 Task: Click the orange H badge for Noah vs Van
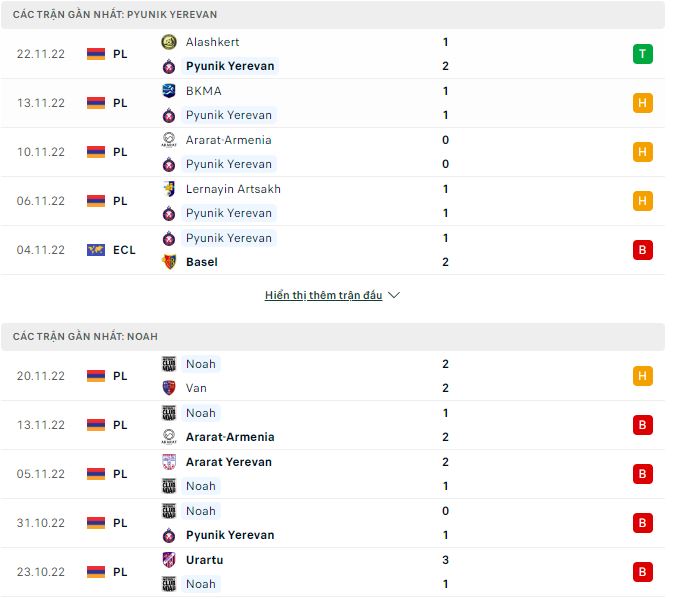[642, 376]
